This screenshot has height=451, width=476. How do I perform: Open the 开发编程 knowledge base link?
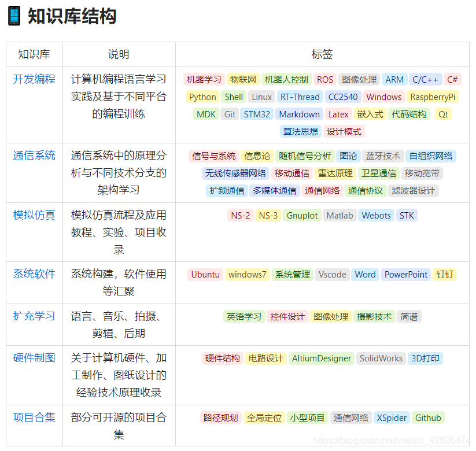[34, 79]
